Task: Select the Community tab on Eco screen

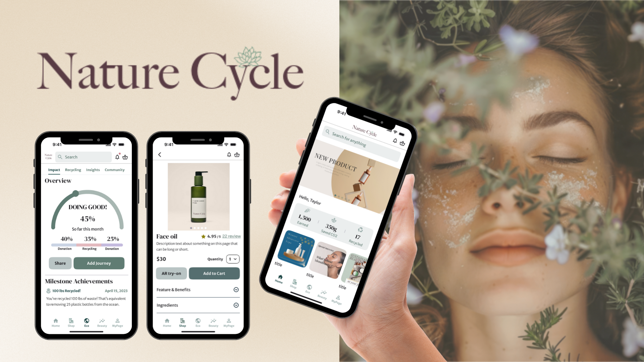Action: pos(115,170)
